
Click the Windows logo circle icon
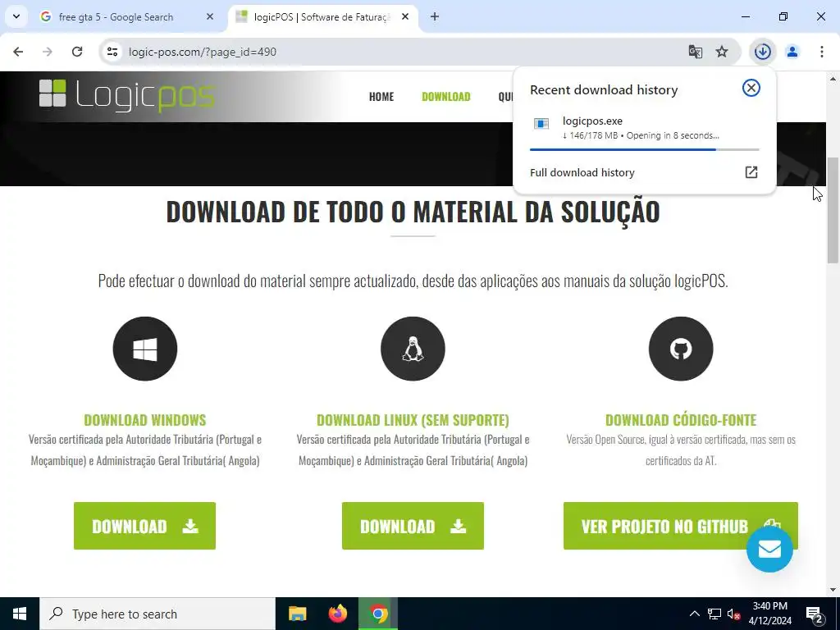pyautogui.click(x=145, y=349)
